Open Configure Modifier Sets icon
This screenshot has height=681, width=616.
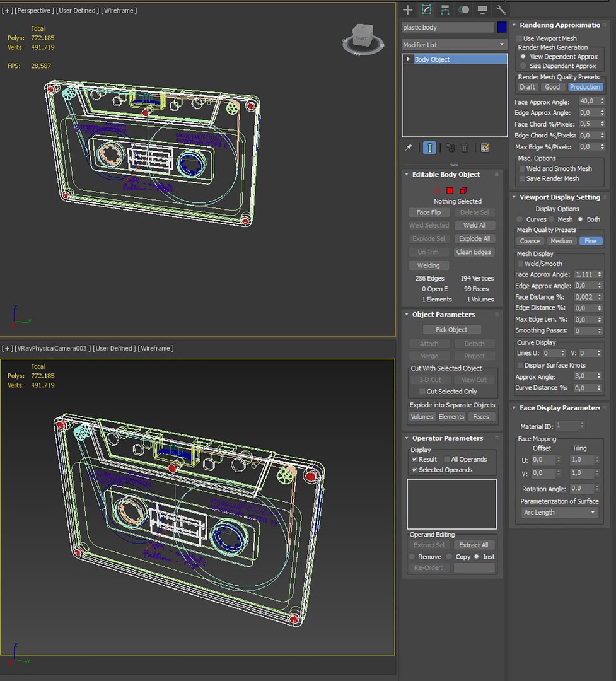pos(485,148)
